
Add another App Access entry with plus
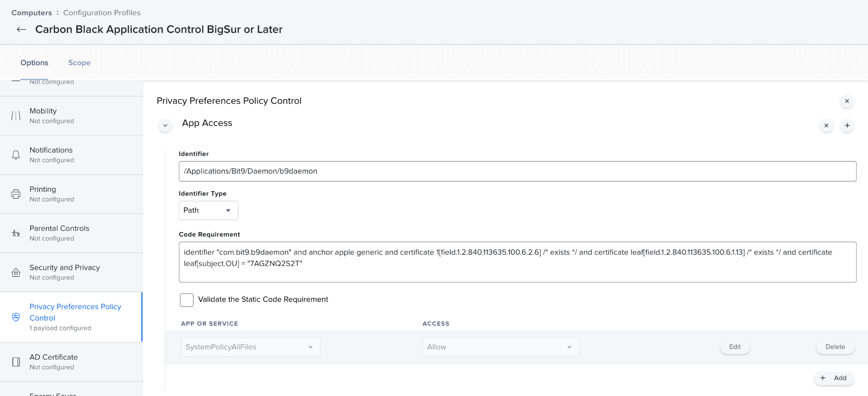(847, 125)
